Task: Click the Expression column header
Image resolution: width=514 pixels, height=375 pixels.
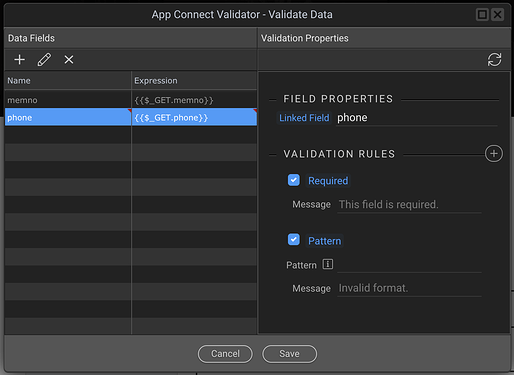Action: 194,80
